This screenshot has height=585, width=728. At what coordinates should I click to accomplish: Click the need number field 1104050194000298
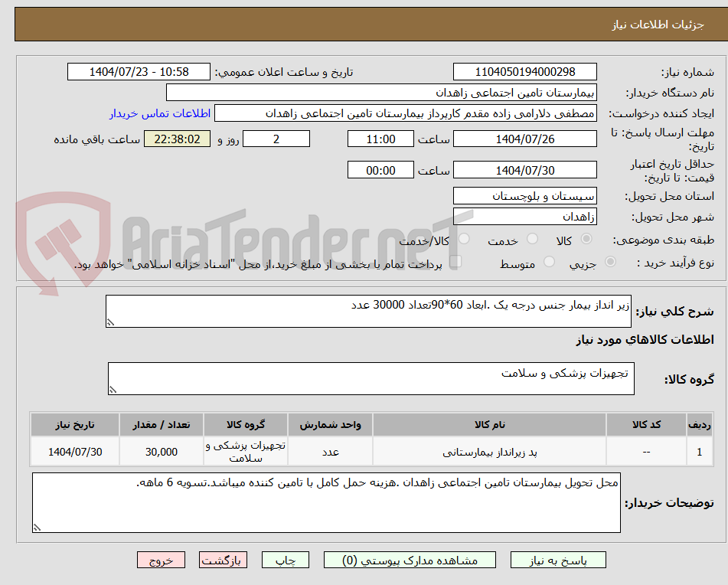(525, 71)
